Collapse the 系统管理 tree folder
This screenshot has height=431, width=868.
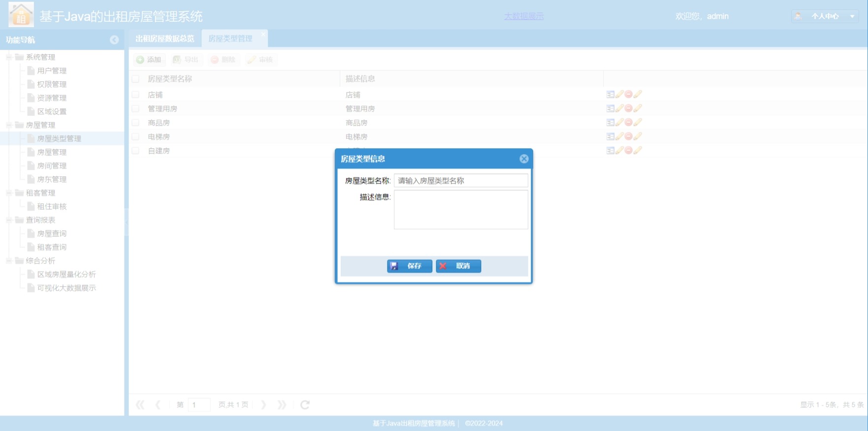tap(9, 57)
